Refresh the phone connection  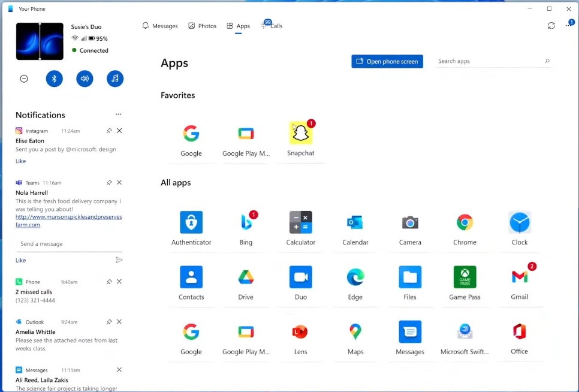pyautogui.click(x=551, y=26)
